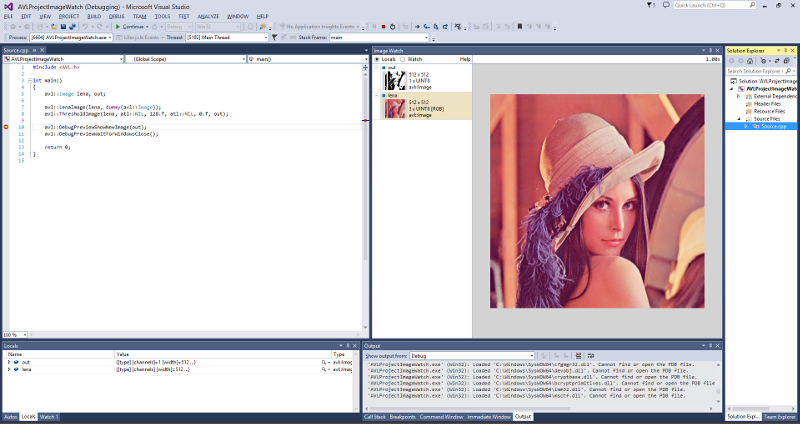Click the breakpoint marker in the editor margin
The width and height of the screenshot is (800, 424).
point(5,127)
